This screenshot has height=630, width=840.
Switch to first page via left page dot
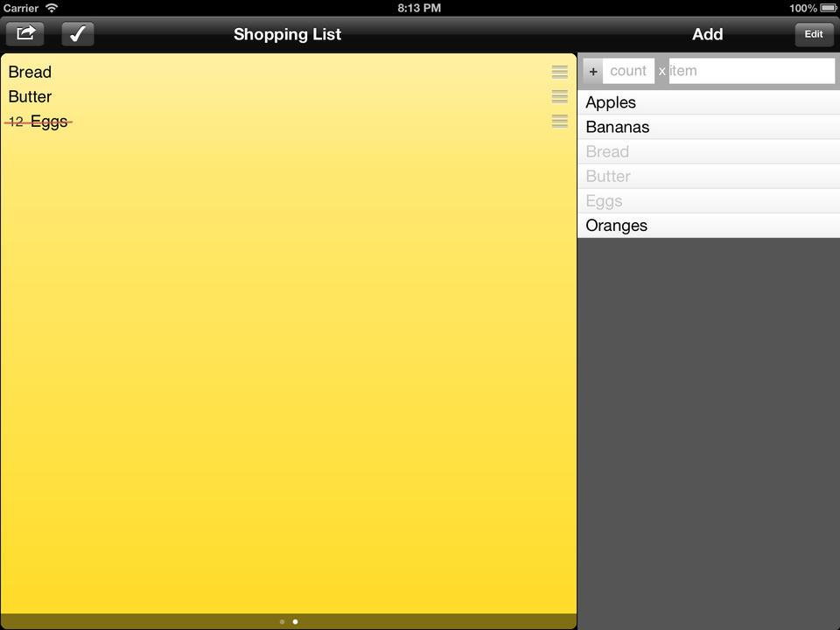click(283, 622)
